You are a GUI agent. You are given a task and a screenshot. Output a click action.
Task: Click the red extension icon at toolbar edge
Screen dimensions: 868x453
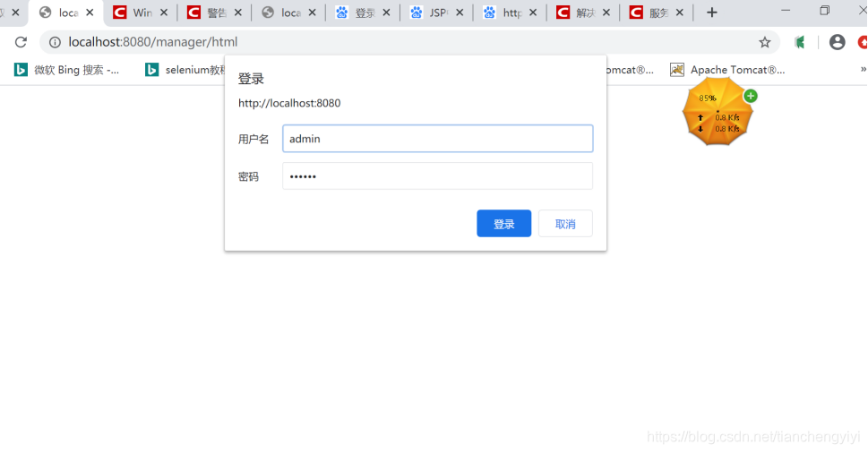pos(863,42)
